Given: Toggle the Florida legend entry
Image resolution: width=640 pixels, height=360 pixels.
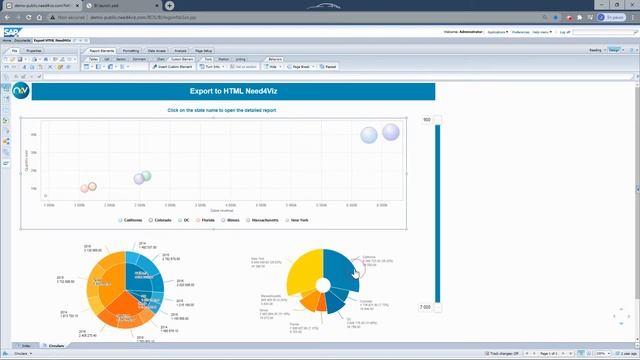Looking at the screenshot, I should (x=205, y=220).
